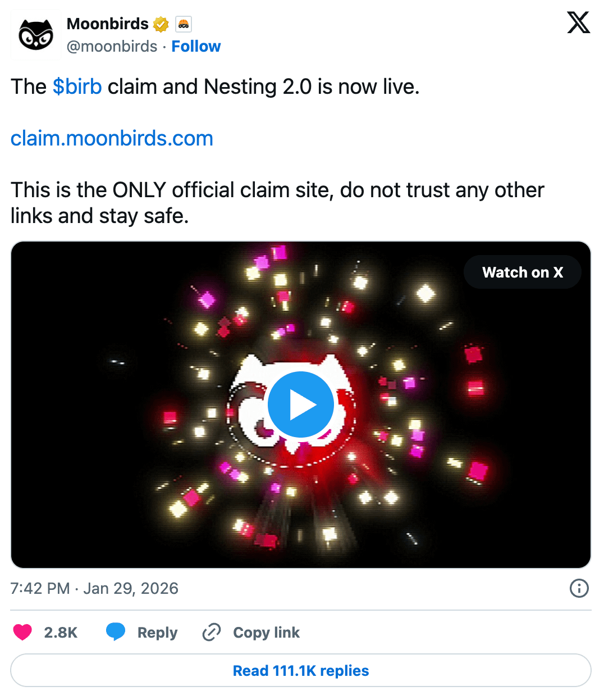Visit the claim.moonbirds.com link
The image size is (604, 700).
tap(112, 138)
